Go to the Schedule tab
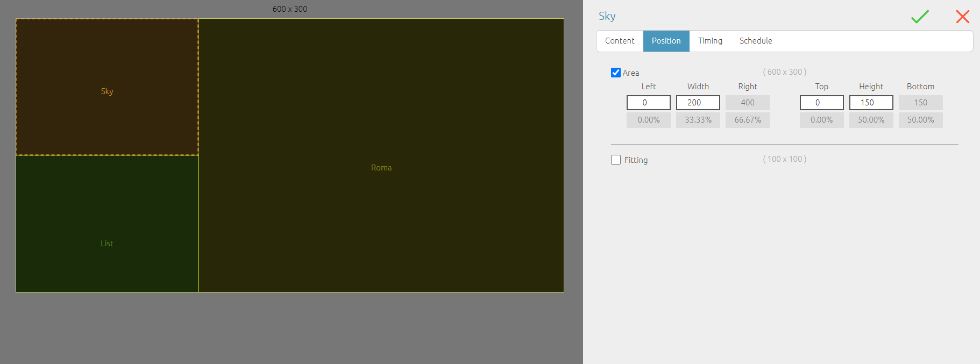 pos(755,41)
